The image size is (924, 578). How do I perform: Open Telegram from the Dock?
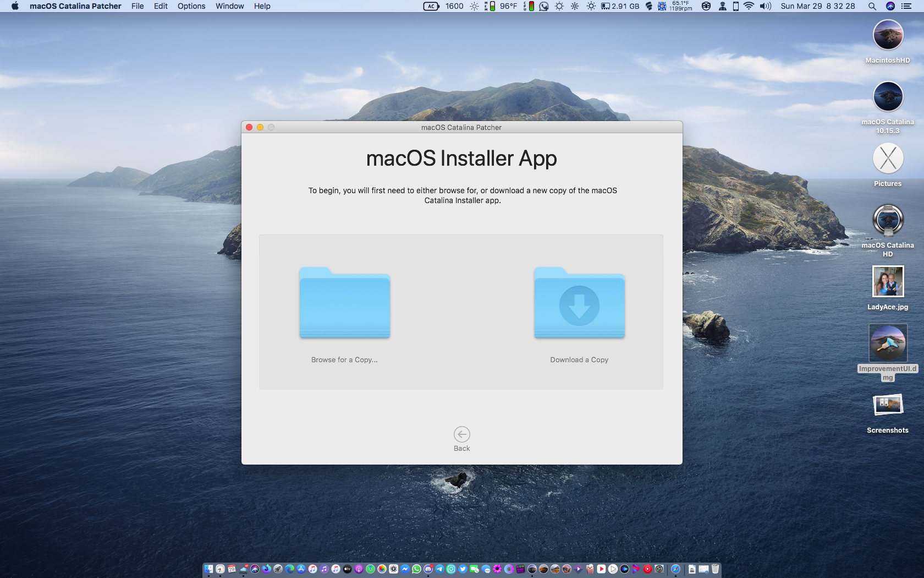tap(440, 569)
